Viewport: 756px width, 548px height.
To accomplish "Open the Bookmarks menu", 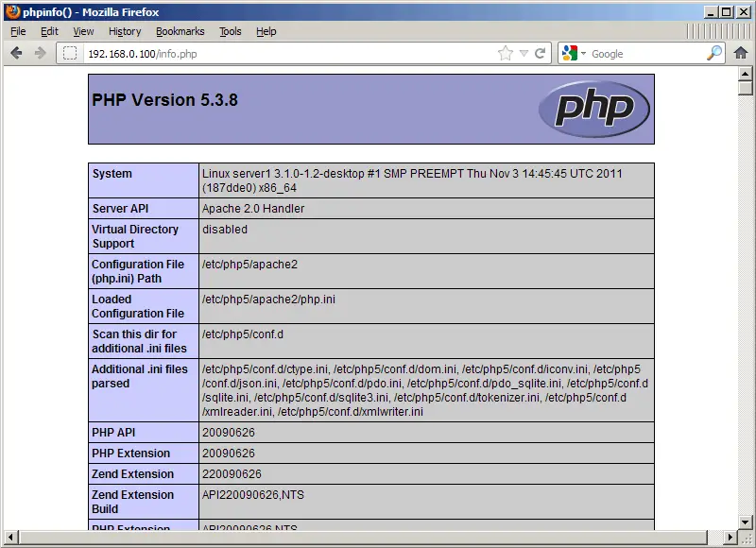I will 180,31.
